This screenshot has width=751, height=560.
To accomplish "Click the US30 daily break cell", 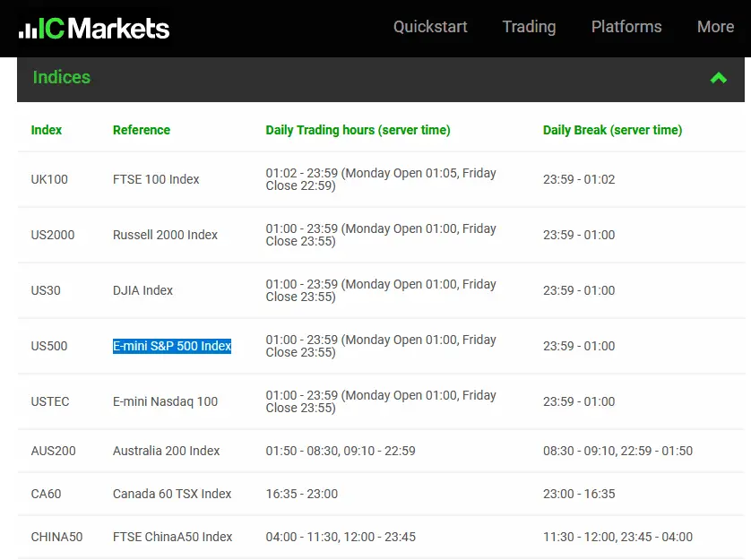I will click(579, 290).
